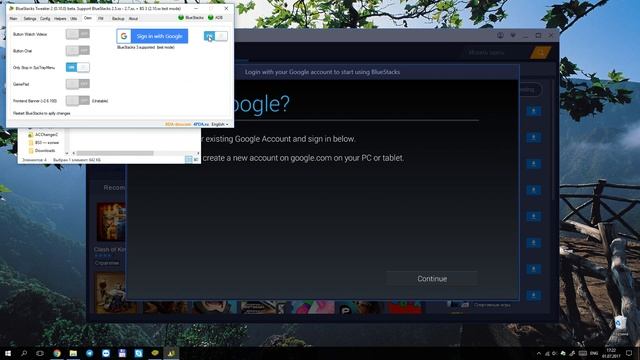The image size is (640, 360).
Task: Turn off Only Stop in SysTrayMenu switch
Action: (78, 67)
